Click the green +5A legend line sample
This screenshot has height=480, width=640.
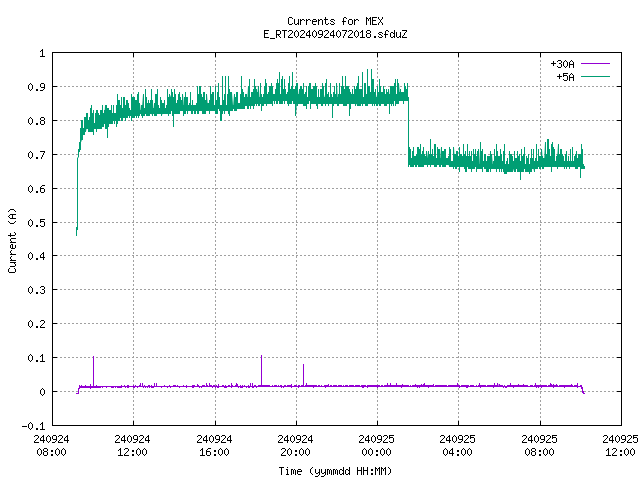coord(595,76)
